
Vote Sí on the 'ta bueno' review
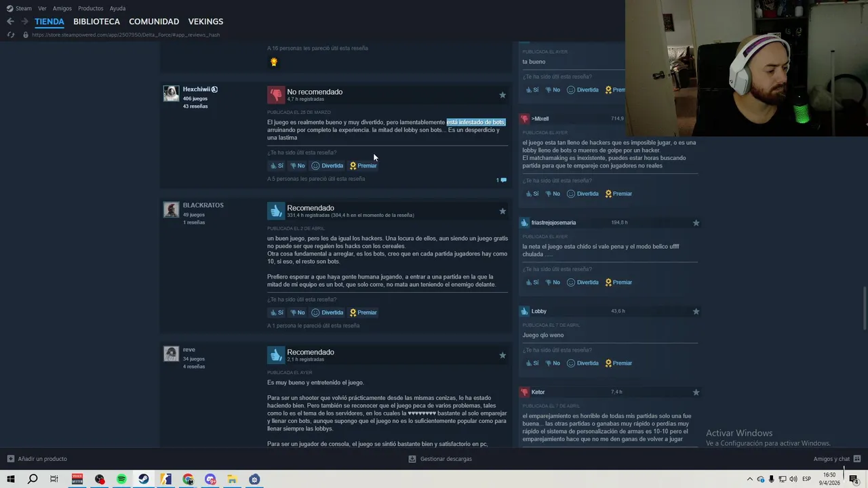[x=532, y=90]
